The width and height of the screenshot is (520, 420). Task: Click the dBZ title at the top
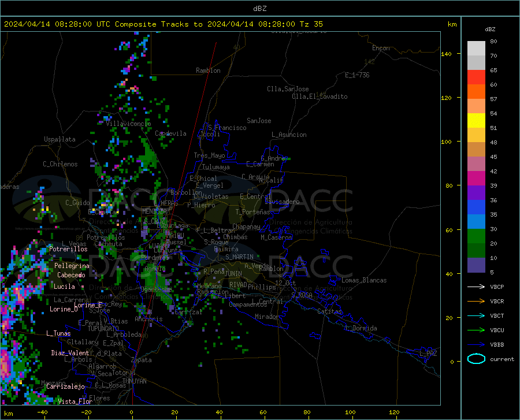pyautogui.click(x=259, y=8)
